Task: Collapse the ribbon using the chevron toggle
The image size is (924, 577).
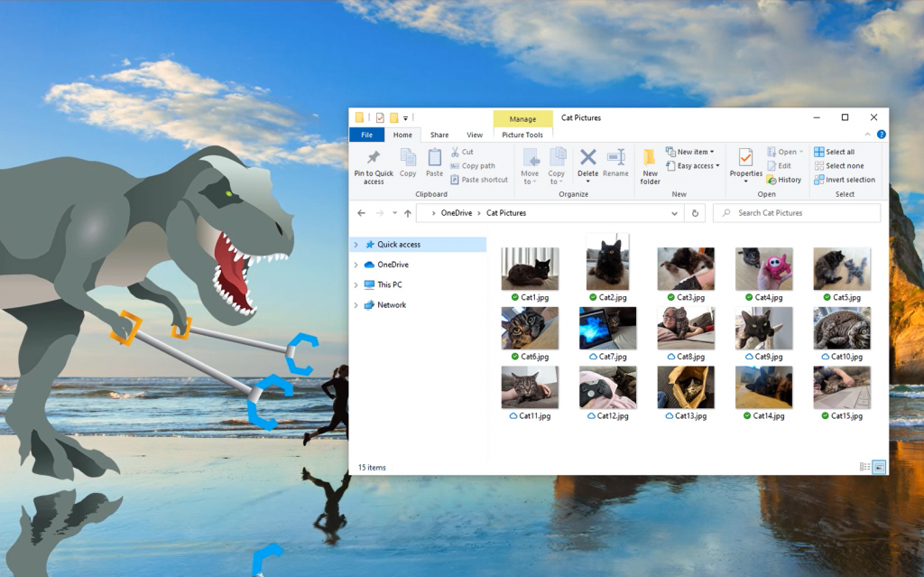Action: [869, 135]
